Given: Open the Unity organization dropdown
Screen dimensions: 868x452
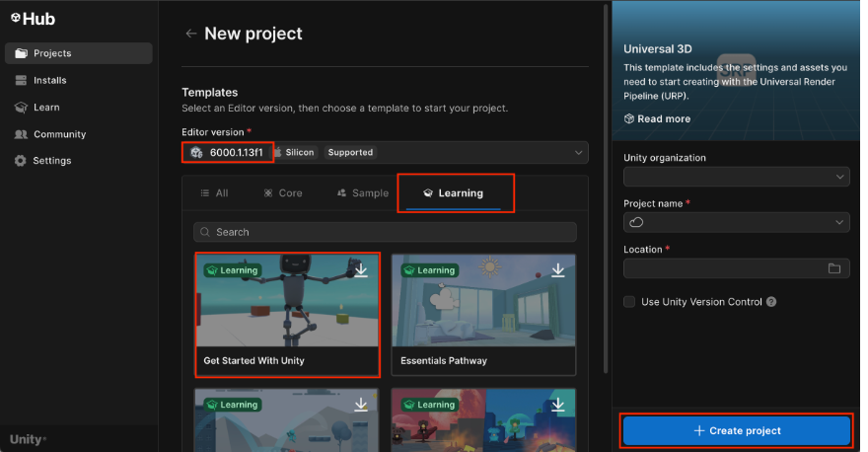Looking at the screenshot, I should click(736, 178).
